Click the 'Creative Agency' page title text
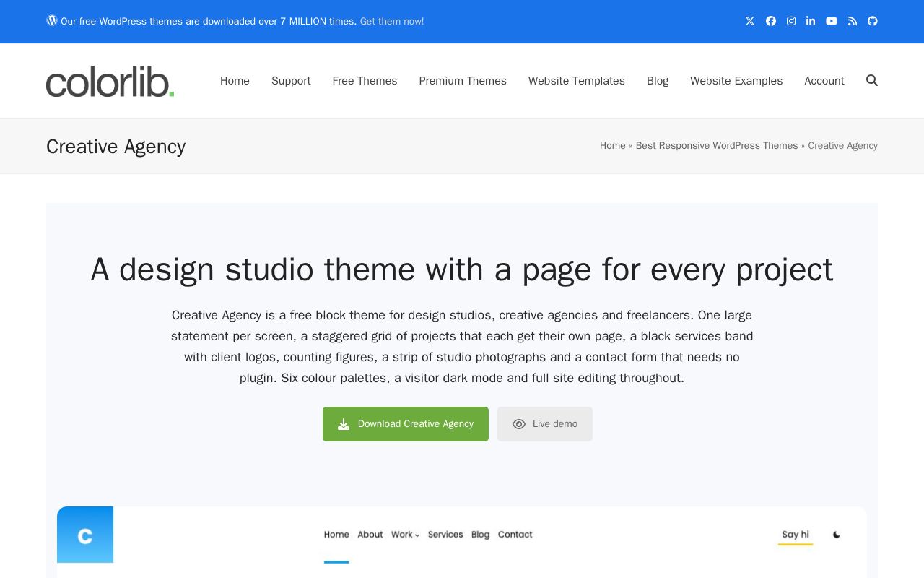Screen dimensions: 924x578 click(x=115, y=147)
